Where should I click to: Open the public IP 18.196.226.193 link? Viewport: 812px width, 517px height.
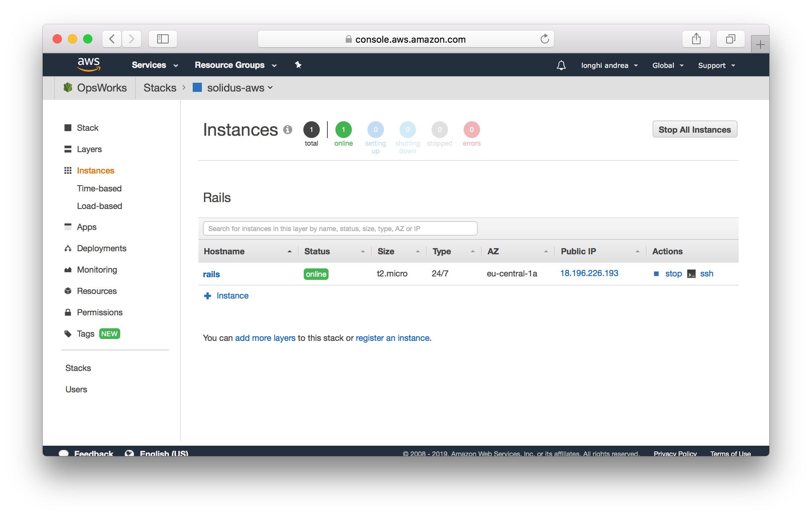tap(589, 273)
